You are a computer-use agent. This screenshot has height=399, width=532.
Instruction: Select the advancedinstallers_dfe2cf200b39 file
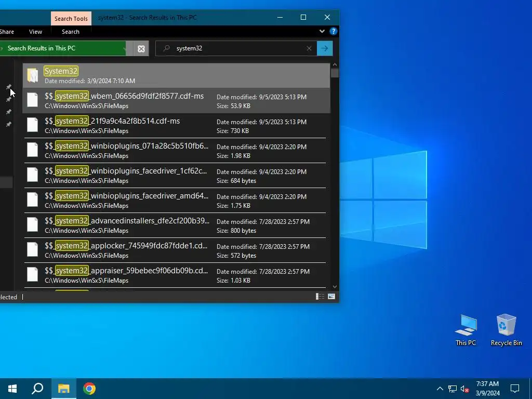[x=175, y=225]
